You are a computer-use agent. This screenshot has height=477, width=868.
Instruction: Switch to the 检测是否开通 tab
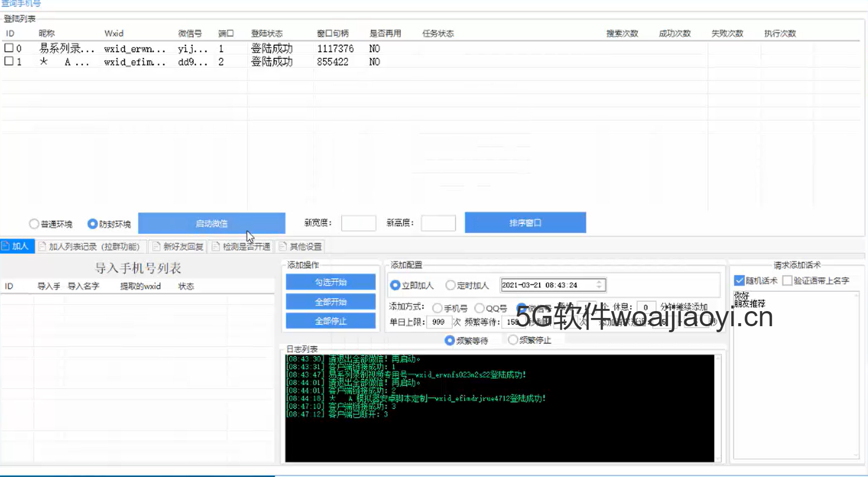[x=242, y=246]
